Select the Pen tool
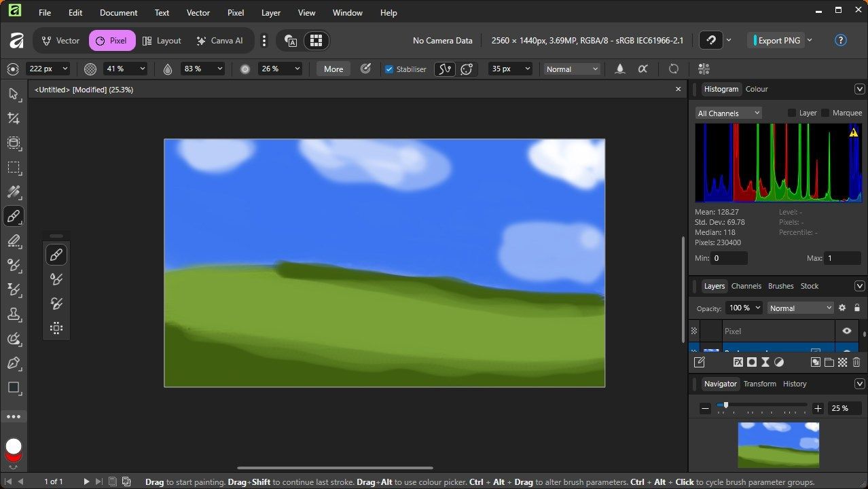868x489 pixels. tap(14, 363)
